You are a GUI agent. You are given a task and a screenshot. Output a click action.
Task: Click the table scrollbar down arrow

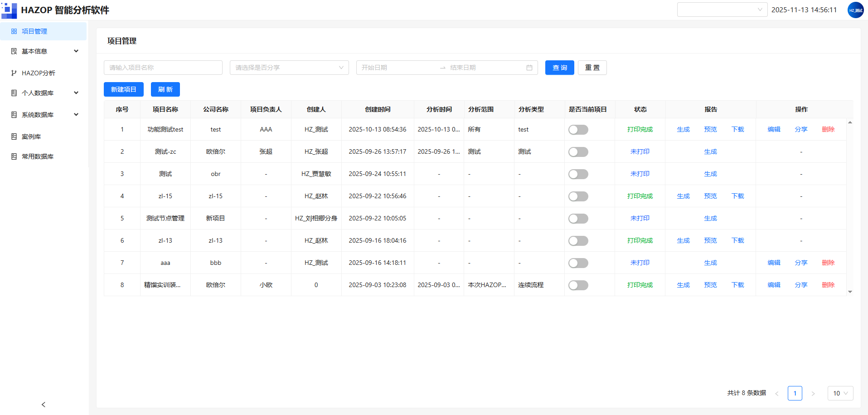click(850, 292)
